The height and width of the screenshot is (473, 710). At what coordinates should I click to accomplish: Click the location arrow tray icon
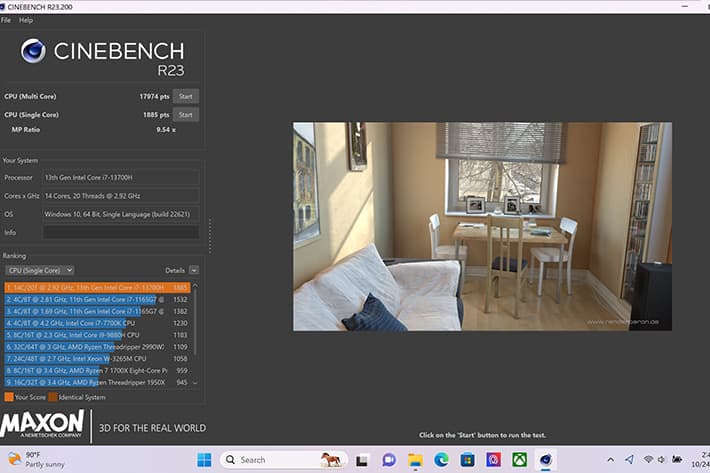point(629,460)
